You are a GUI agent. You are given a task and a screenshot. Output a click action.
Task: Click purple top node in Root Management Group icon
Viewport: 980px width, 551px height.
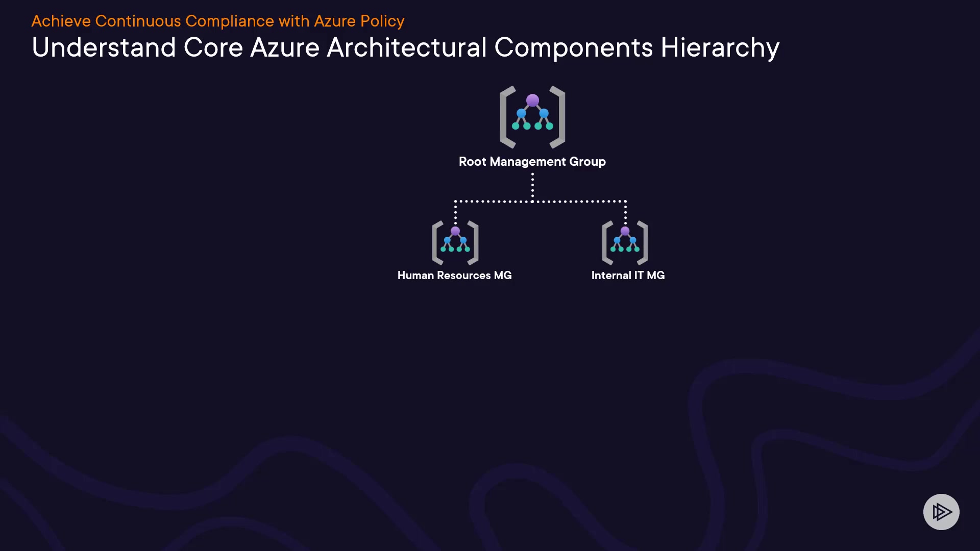532,101
